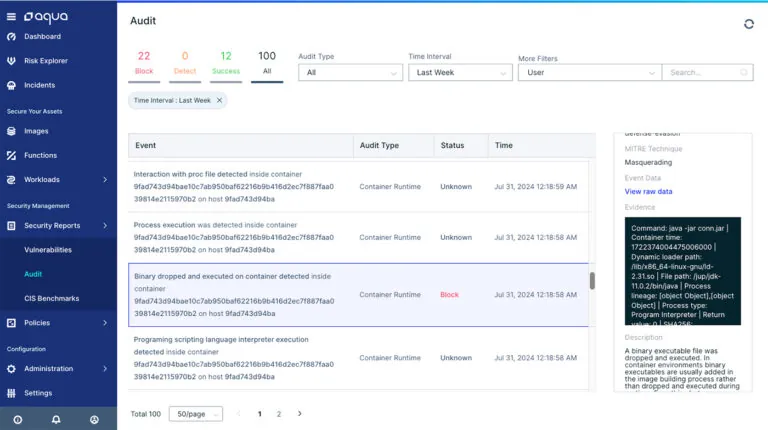Click the hamburger menu icon
This screenshot has width=768, height=430.
point(11,16)
